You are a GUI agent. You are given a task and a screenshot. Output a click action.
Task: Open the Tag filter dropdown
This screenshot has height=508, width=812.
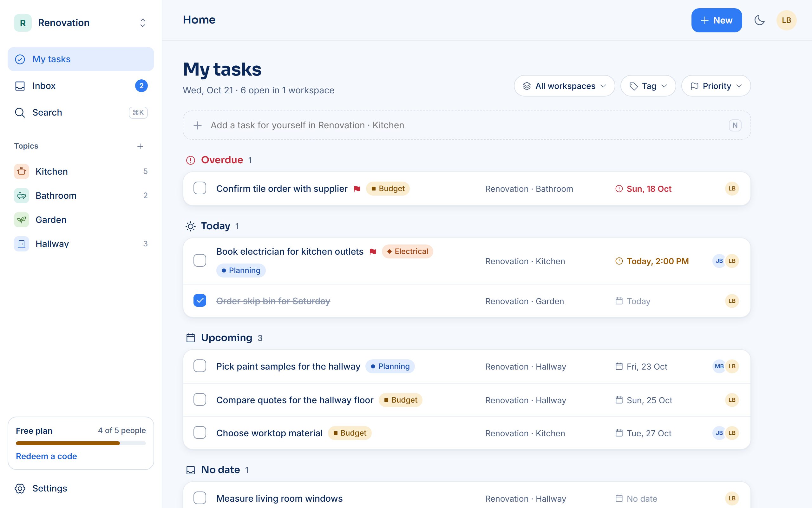[x=648, y=86]
